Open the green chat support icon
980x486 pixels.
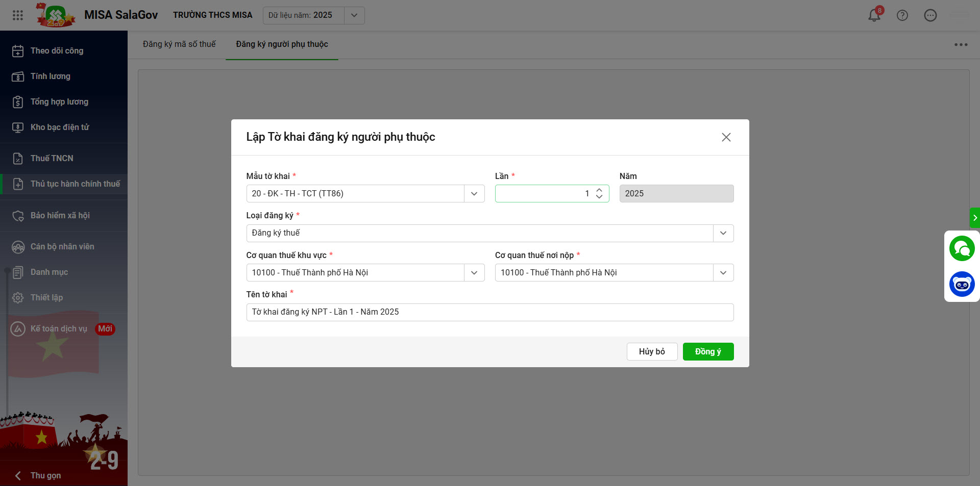962,248
